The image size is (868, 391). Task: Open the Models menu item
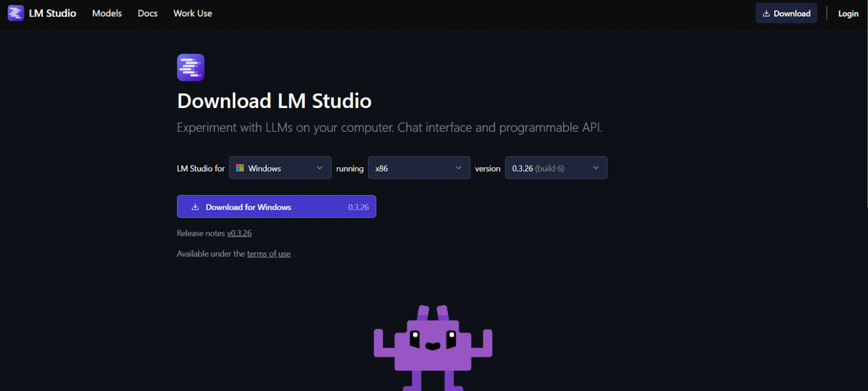point(107,13)
